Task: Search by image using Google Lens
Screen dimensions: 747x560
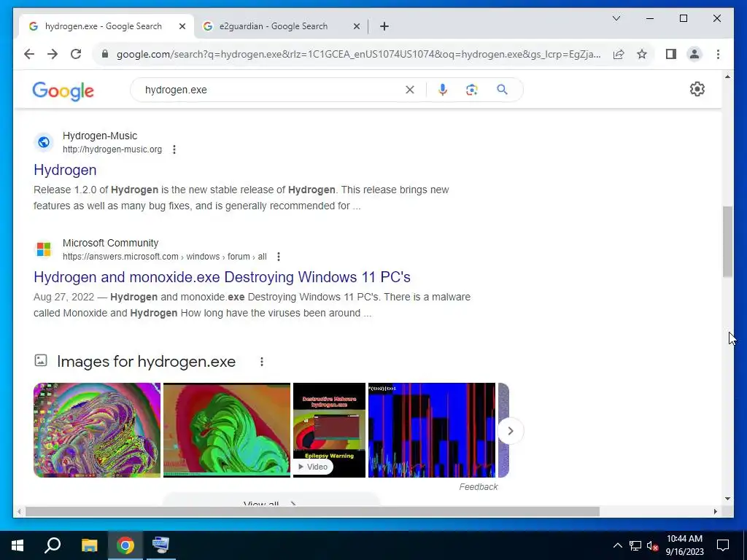Action: 472,90
